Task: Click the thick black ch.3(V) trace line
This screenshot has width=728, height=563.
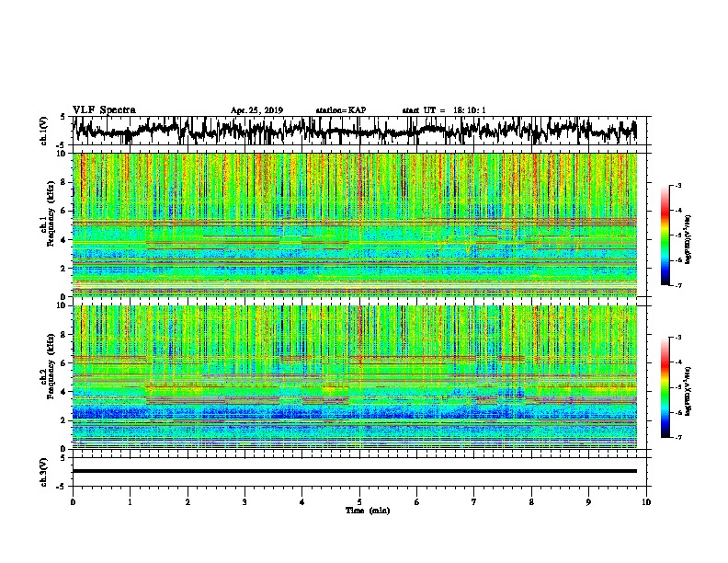Action: coord(355,471)
